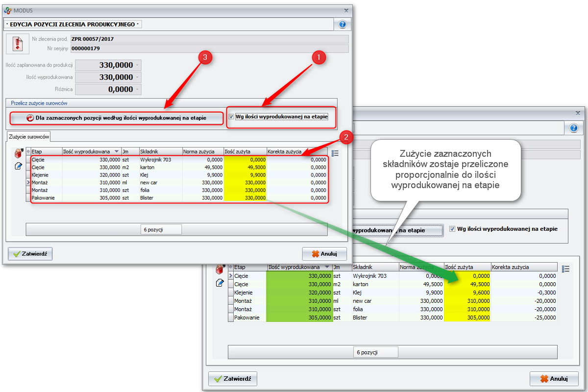Click red cube icon beside back window grid
The width and height of the screenshot is (588, 392).
tap(220, 269)
